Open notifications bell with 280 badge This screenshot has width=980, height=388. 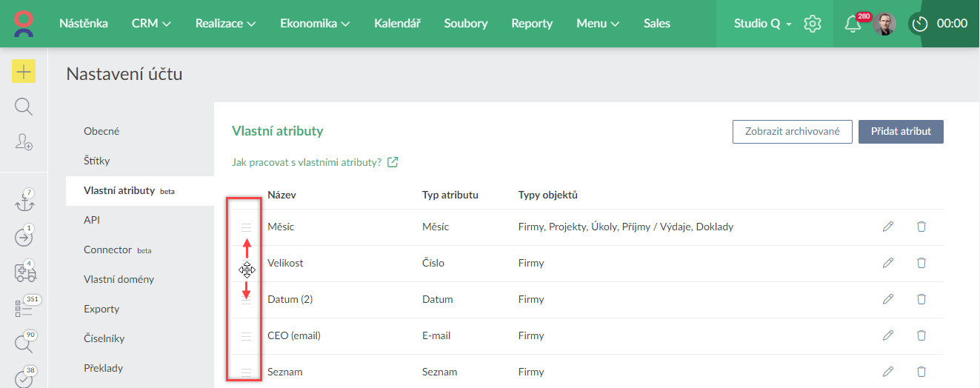pyautogui.click(x=853, y=24)
